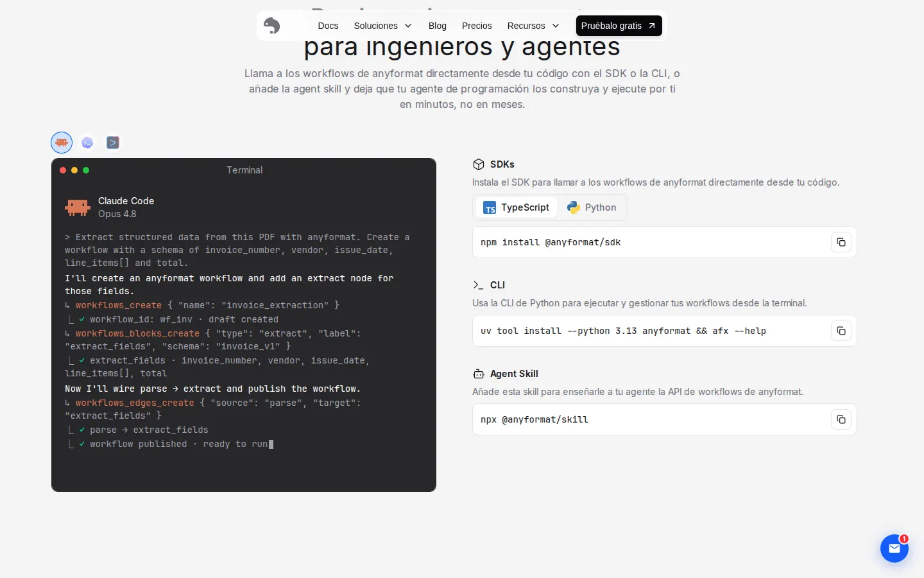Copy the uv tool install command
This screenshot has width=924, height=578.
(841, 331)
